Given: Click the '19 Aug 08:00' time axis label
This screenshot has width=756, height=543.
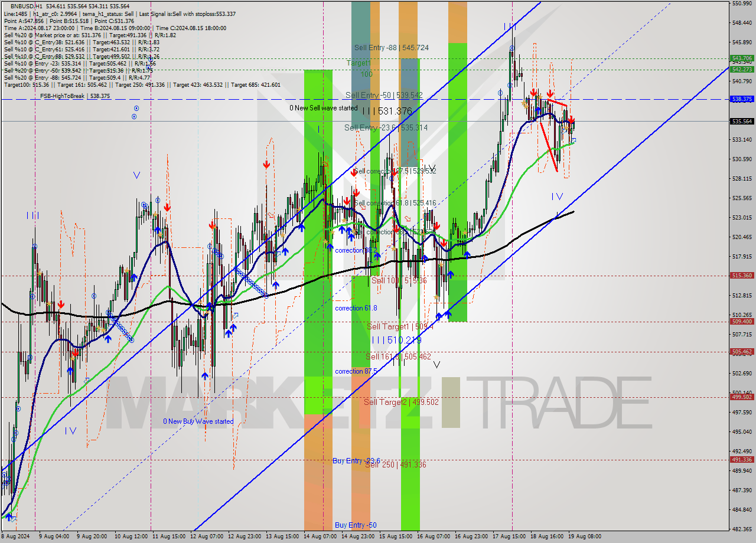Looking at the screenshot, I should pos(585,537).
